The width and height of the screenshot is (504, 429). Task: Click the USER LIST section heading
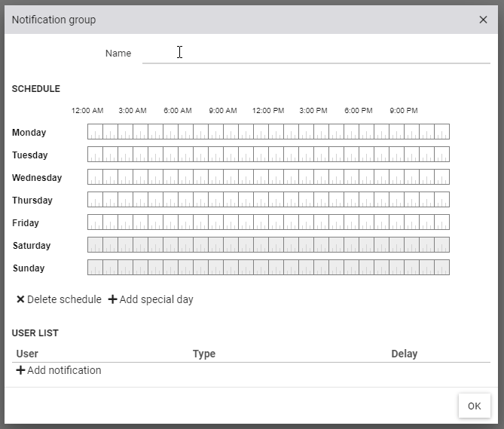point(35,332)
